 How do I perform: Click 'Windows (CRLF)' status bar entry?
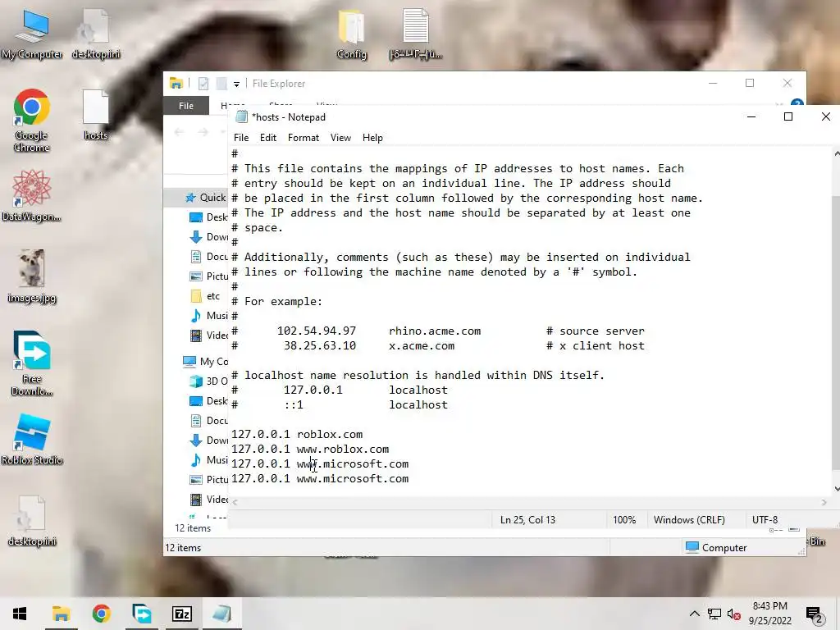point(689,519)
